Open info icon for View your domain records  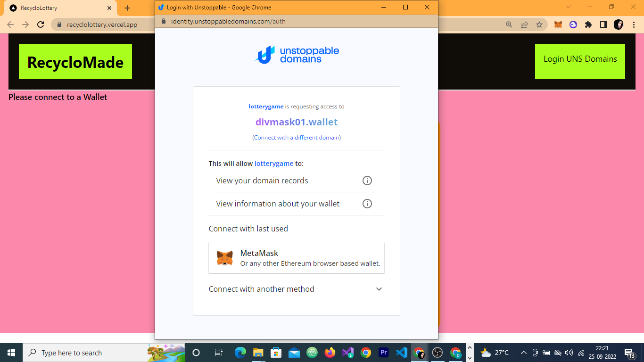(367, 181)
